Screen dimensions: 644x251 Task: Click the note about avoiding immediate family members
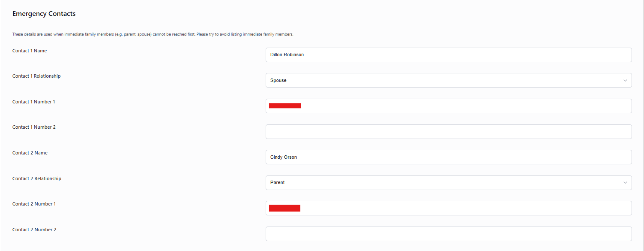[153, 34]
